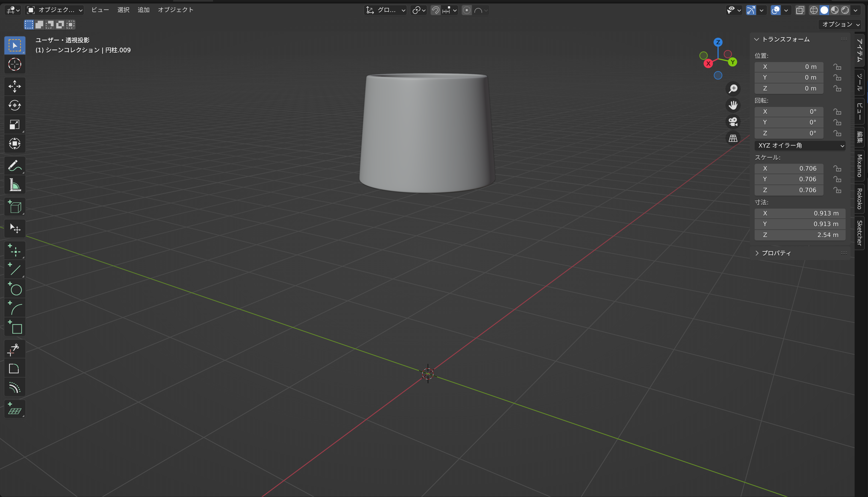
Task: Select the Add Cube tool
Action: coord(15,206)
